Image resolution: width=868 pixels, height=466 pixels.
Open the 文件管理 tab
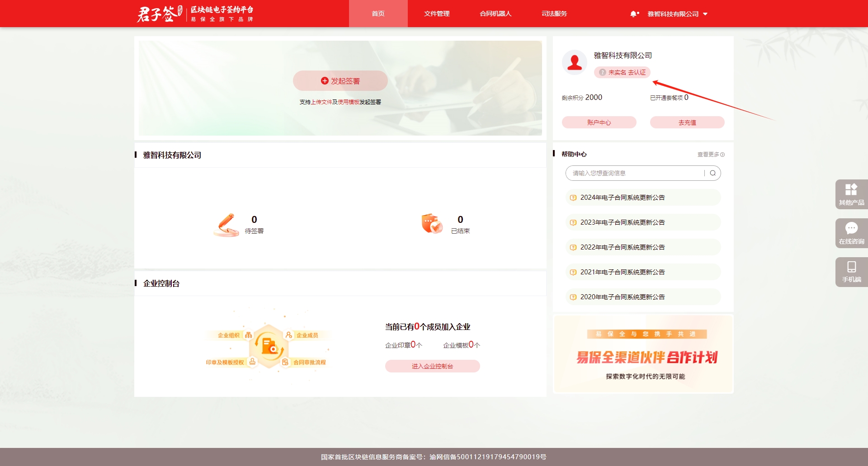coord(437,14)
